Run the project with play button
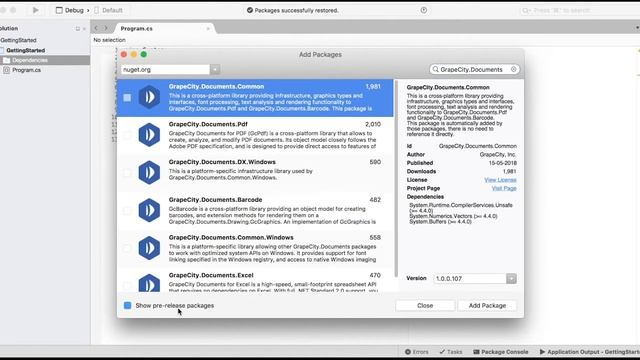 click(36, 10)
